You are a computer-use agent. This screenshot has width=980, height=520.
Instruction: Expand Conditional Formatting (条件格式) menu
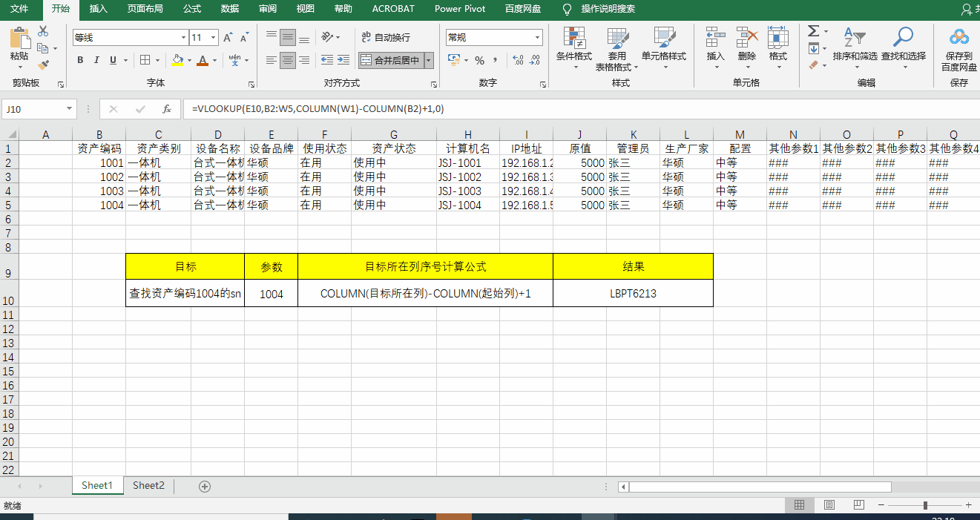pos(574,49)
